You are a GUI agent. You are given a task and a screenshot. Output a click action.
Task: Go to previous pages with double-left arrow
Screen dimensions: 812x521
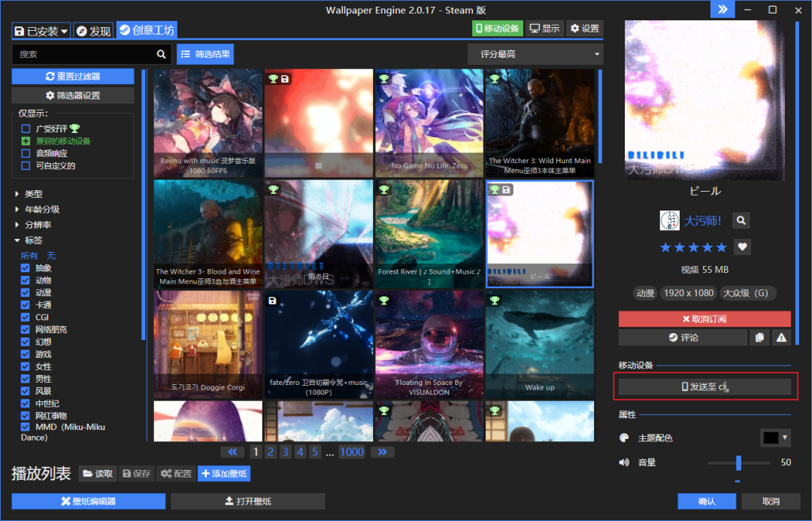tap(232, 452)
